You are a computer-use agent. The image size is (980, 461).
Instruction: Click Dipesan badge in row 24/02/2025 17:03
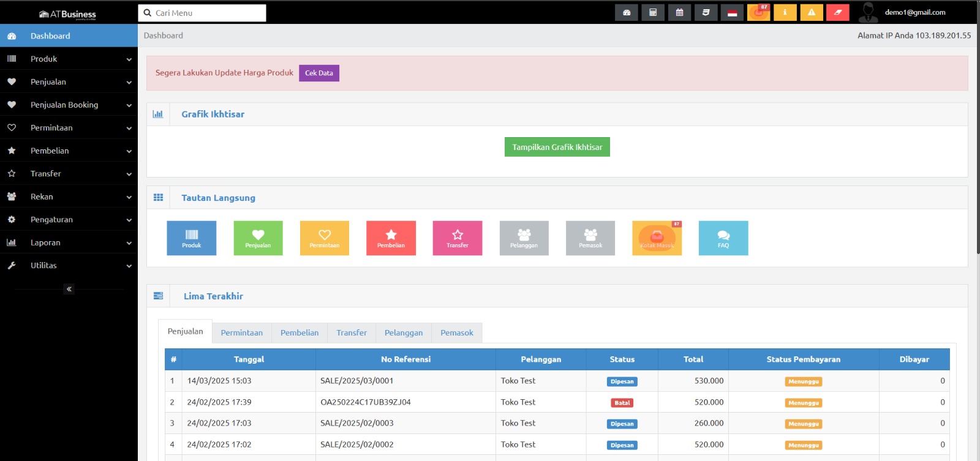click(622, 424)
